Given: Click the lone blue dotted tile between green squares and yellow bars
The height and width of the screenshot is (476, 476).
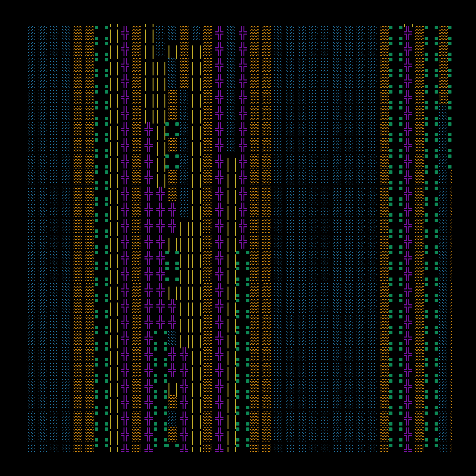Looking at the screenshot, I should tap(172, 338).
